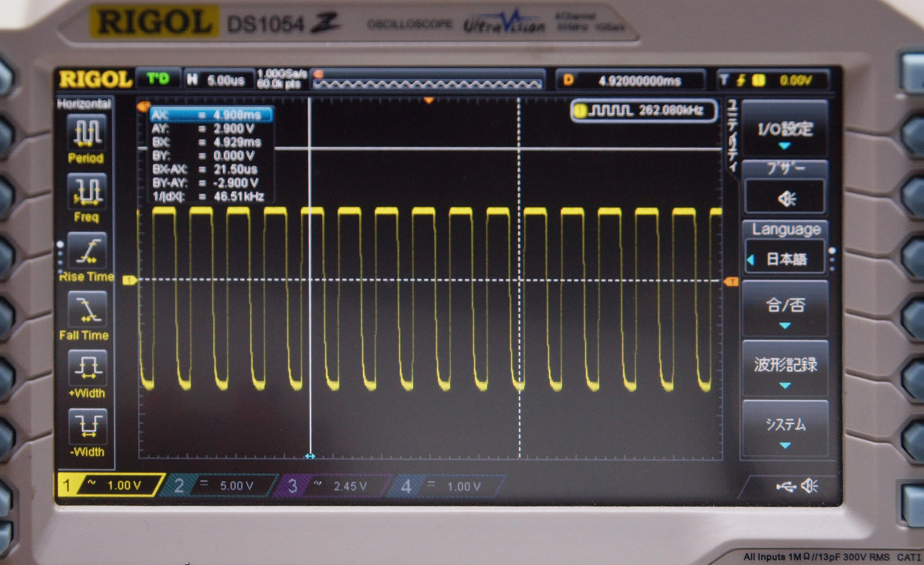Screen dimensions: 924x565
Task: Select the Period measurement icon
Action: [x=86, y=133]
